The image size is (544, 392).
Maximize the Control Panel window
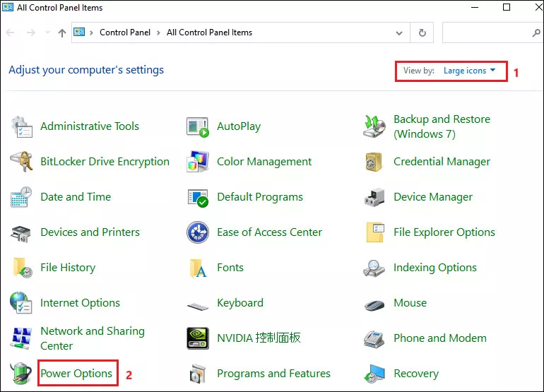pos(507,7)
